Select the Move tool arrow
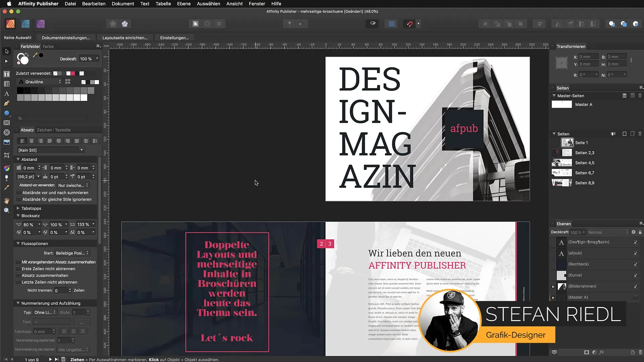This screenshot has height=362, width=644. [x=7, y=51]
